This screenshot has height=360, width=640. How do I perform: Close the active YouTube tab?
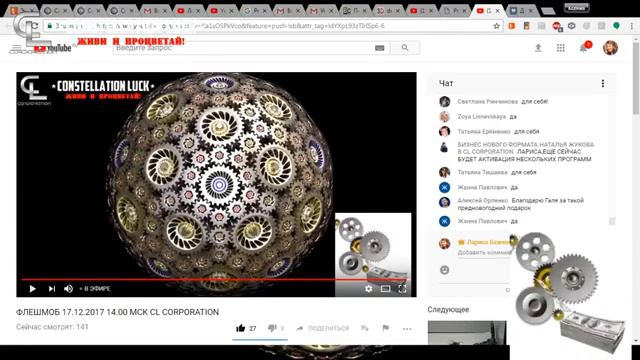pos(498,11)
